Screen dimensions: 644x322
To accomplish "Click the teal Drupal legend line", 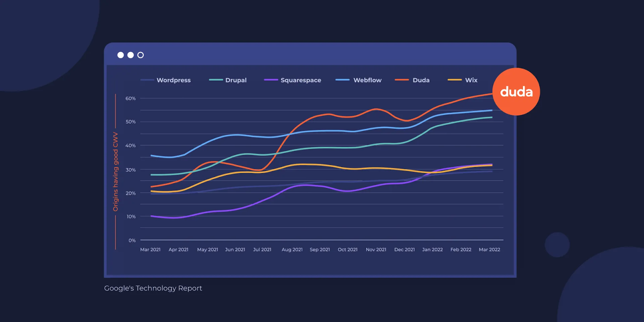I will 216,80.
